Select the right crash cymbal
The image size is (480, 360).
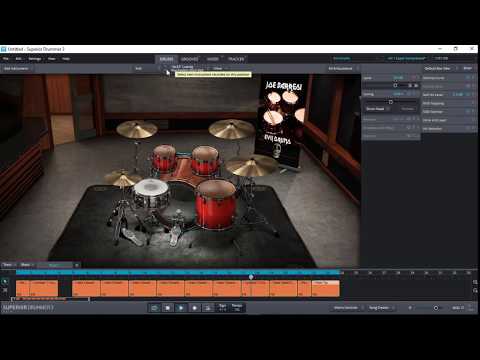(231, 129)
